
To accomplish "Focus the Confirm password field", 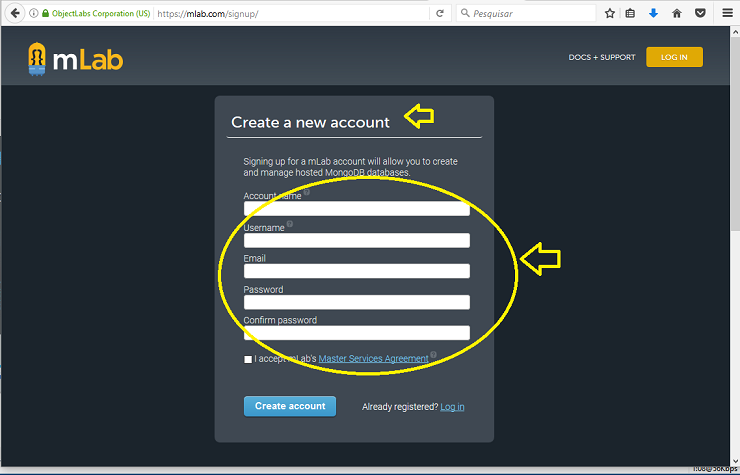I will click(x=357, y=333).
